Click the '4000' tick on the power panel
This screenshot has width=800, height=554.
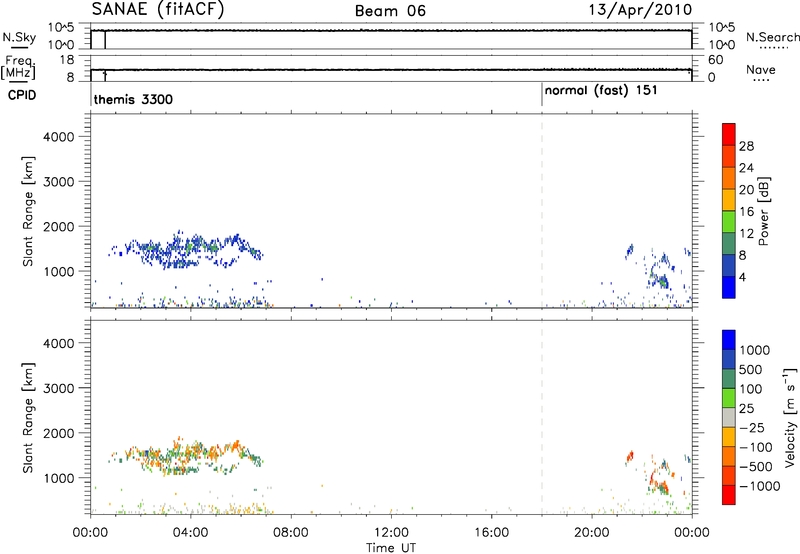(59, 137)
